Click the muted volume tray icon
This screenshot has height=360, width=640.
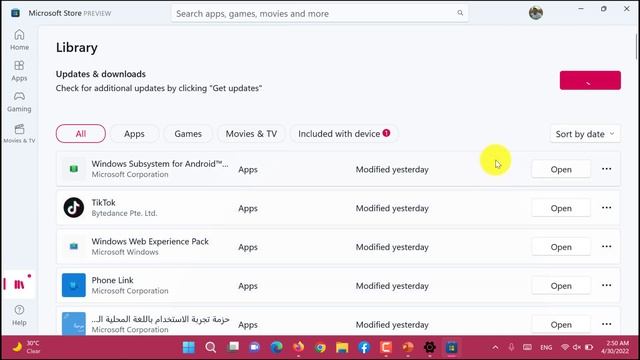click(x=576, y=347)
